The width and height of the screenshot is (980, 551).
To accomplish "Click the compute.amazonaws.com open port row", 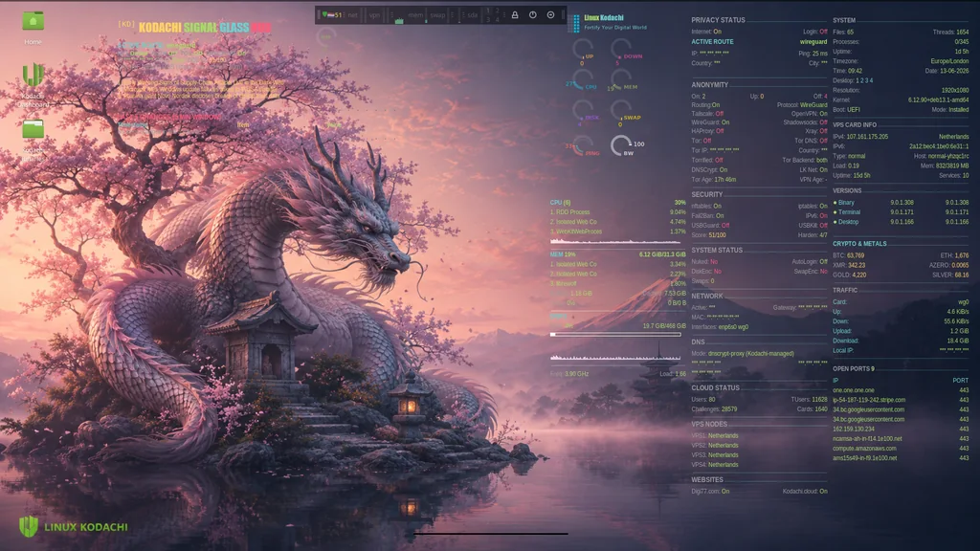I will [x=901, y=448].
